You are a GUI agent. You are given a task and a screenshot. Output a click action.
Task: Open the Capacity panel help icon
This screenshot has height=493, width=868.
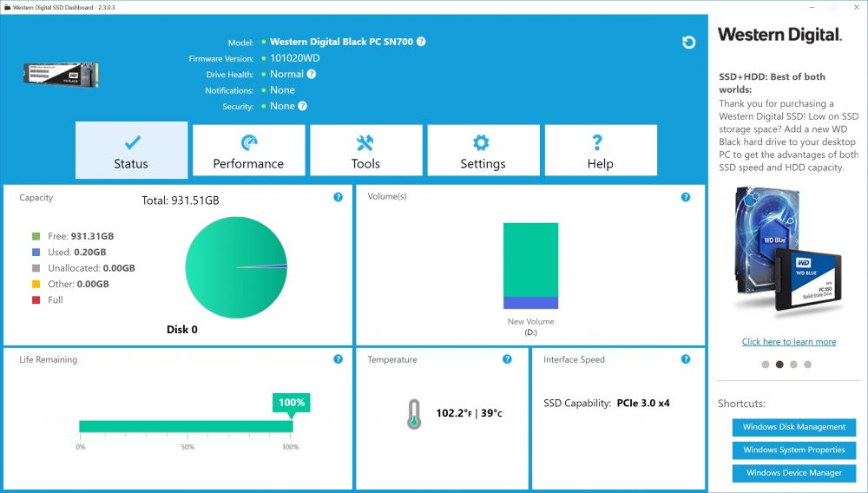[339, 197]
